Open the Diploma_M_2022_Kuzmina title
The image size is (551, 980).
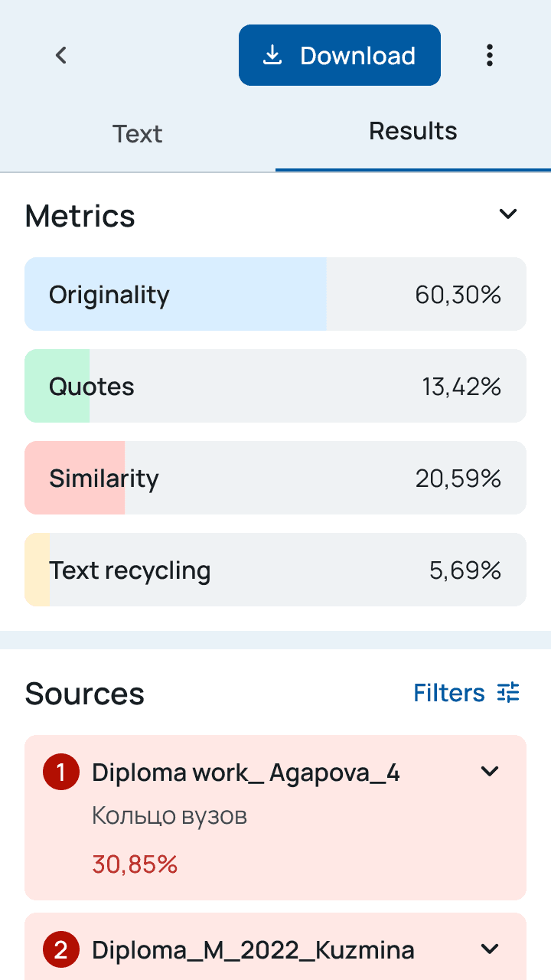[x=253, y=950]
